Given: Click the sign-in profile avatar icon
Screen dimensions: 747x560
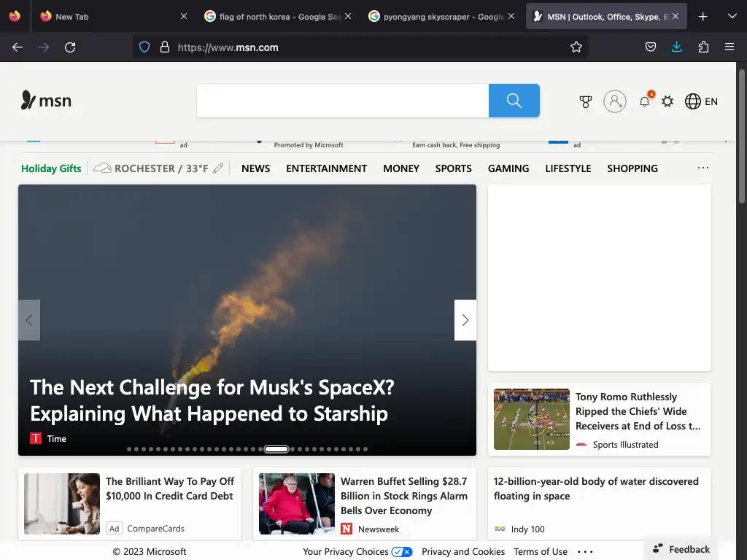Looking at the screenshot, I should tap(615, 101).
